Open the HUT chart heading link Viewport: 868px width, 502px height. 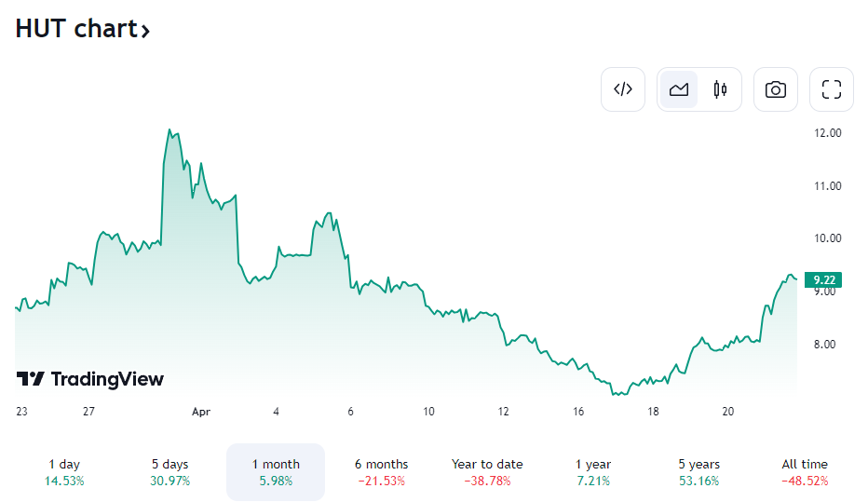83,29
